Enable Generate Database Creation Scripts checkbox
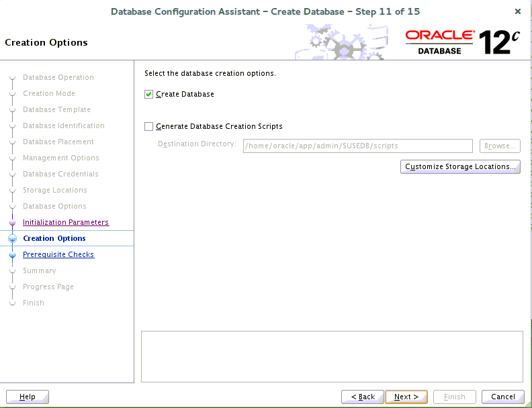The height and width of the screenshot is (408, 532). (x=149, y=127)
